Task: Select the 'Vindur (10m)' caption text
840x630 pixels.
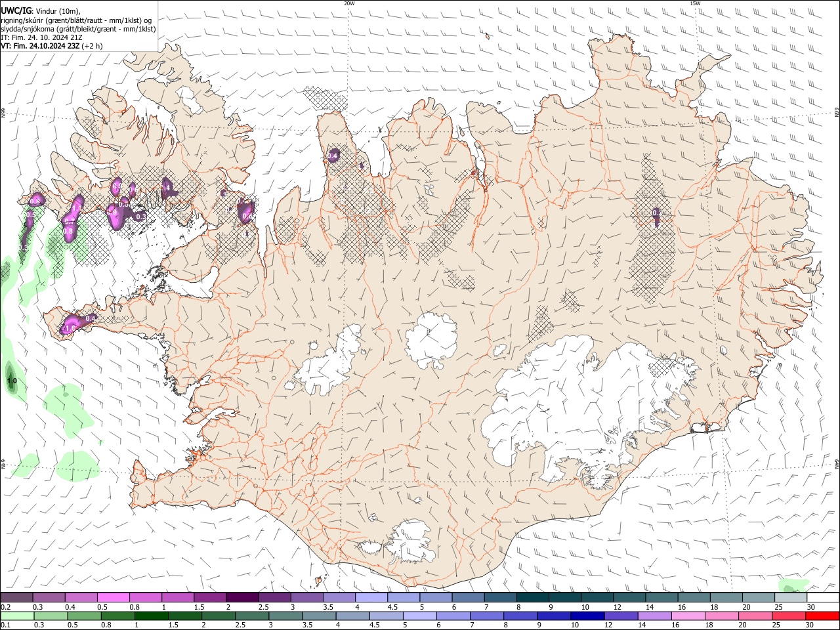Action: click(x=57, y=11)
